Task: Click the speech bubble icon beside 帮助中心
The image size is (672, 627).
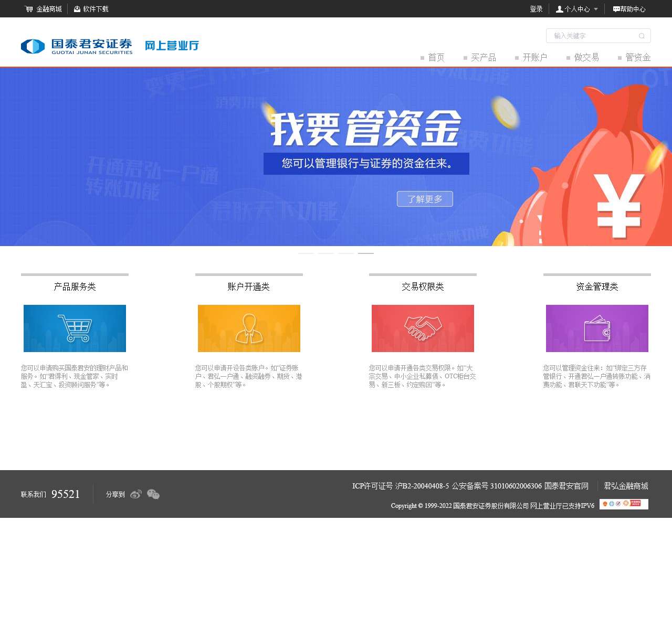Action: pos(616,9)
